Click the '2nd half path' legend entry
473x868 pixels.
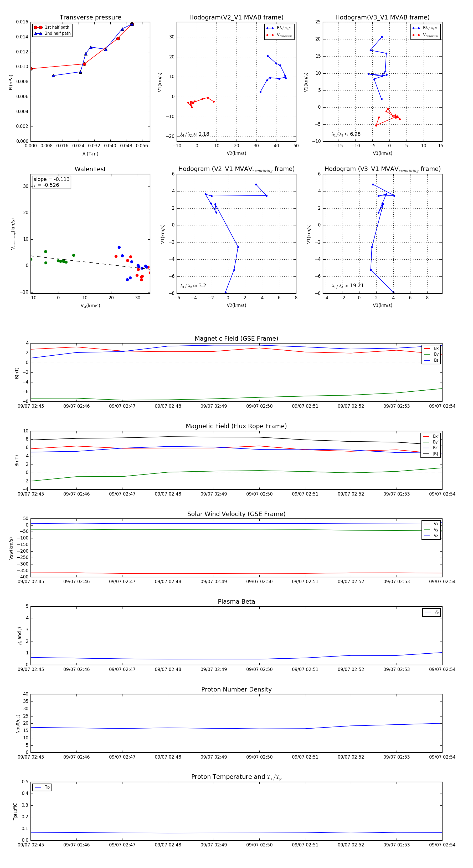(x=52, y=33)
